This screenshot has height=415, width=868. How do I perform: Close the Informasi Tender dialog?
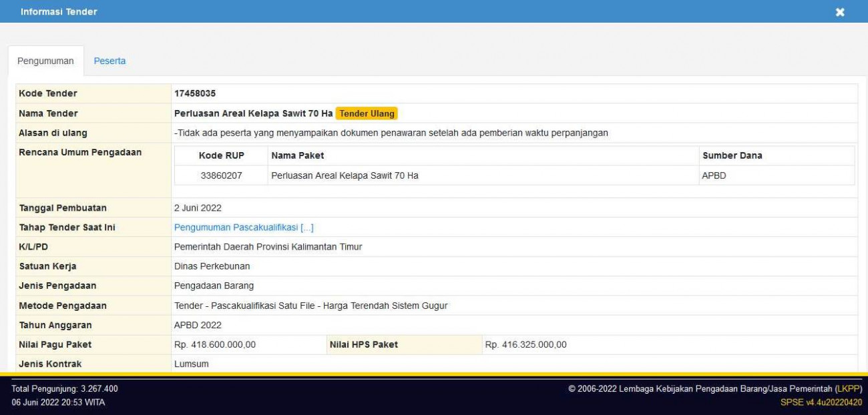[x=840, y=12]
